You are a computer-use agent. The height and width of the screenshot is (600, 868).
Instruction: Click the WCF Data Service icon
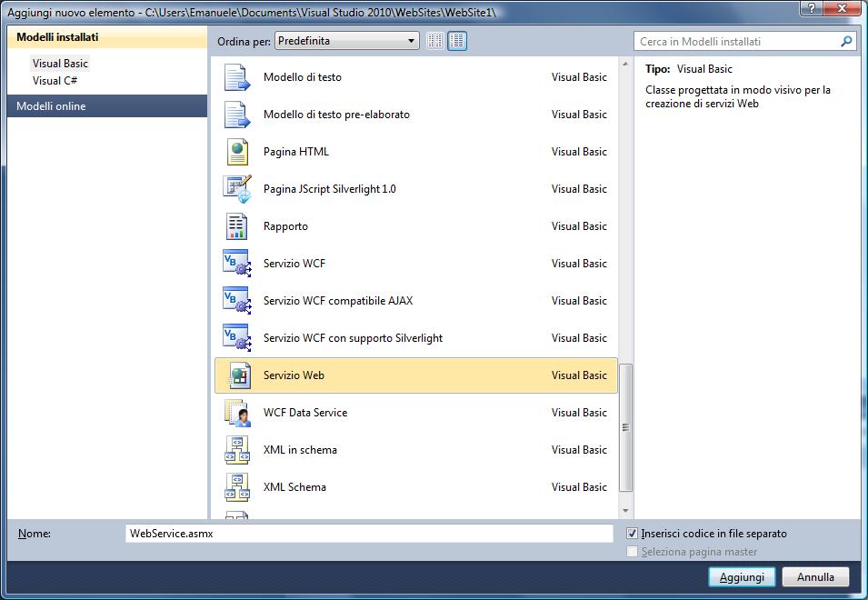pyautogui.click(x=238, y=413)
